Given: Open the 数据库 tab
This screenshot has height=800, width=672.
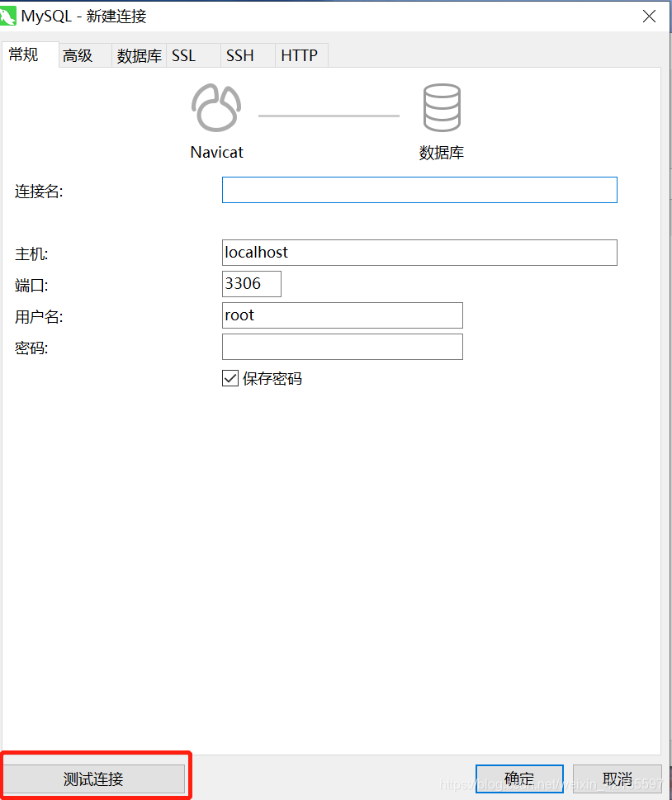Looking at the screenshot, I should click(139, 55).
